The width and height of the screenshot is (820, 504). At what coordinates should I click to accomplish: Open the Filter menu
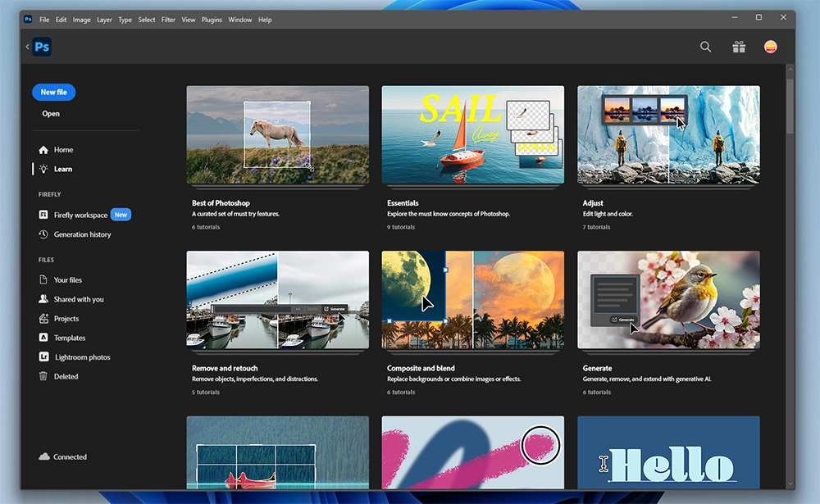[x=168, y=20]
